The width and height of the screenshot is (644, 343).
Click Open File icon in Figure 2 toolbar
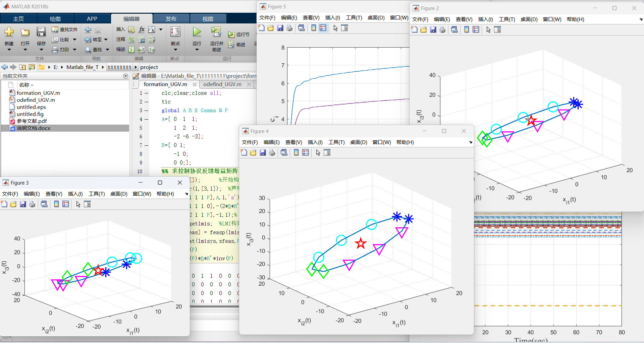click(x=424, y=30)
